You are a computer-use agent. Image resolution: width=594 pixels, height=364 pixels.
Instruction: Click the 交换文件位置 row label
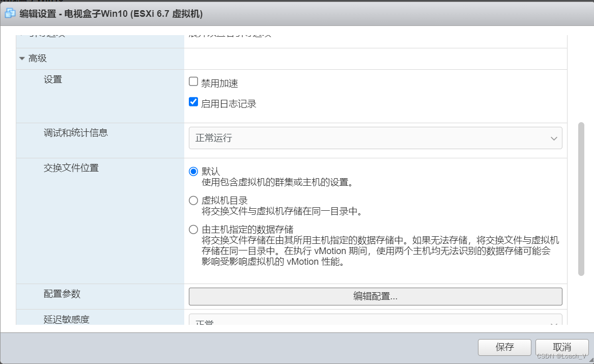[x=71, y=168]
